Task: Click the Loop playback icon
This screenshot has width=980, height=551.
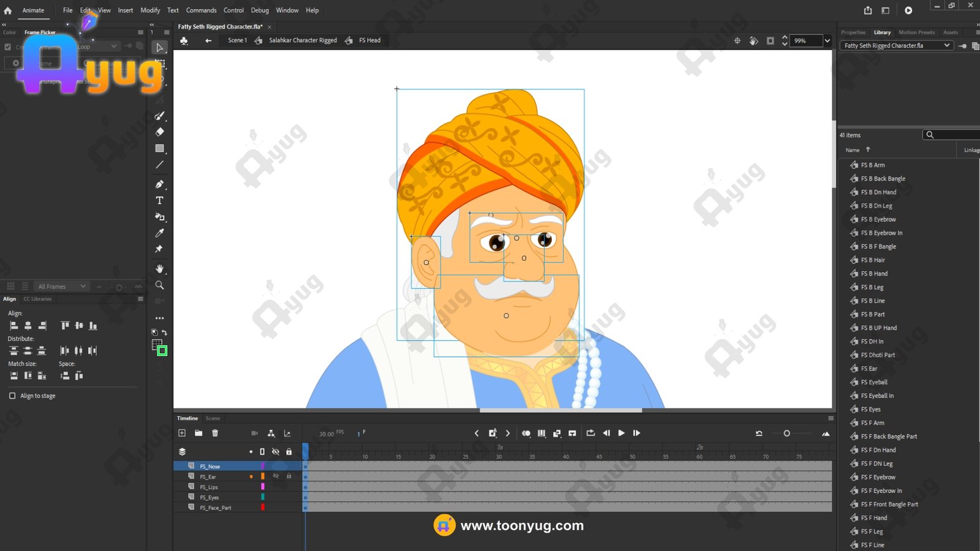Action: 590,433
